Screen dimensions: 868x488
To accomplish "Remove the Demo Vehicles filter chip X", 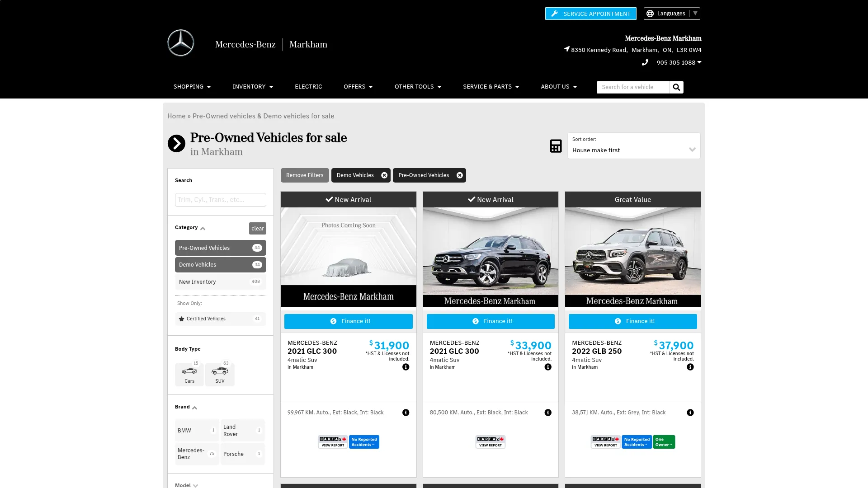I will (384, 175).
